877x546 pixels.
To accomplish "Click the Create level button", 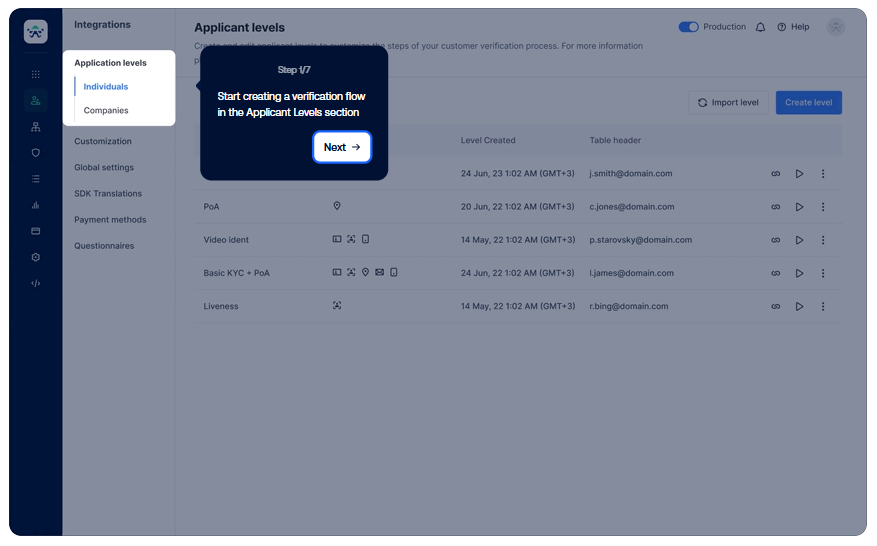I will tap(808, 102).
